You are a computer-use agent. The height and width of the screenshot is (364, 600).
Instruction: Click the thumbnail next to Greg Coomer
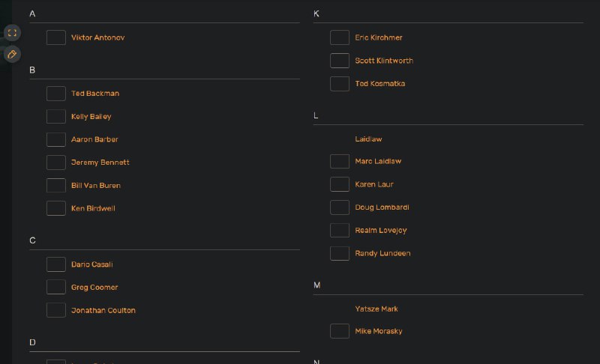pyautogui.click(x=56, y=287)
